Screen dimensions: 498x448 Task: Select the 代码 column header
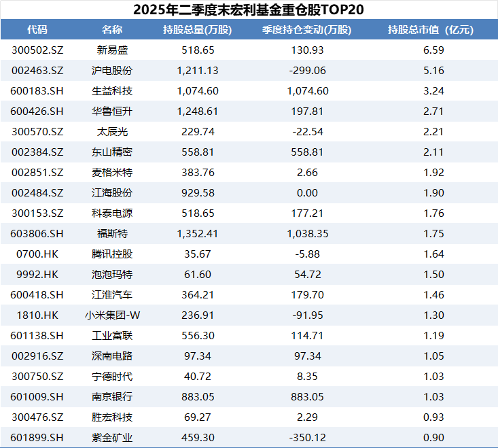37,29
